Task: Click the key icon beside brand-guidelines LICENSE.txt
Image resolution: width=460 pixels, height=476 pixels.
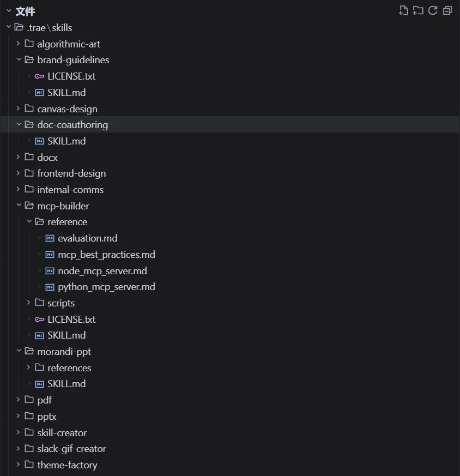Action: (39, 76)
